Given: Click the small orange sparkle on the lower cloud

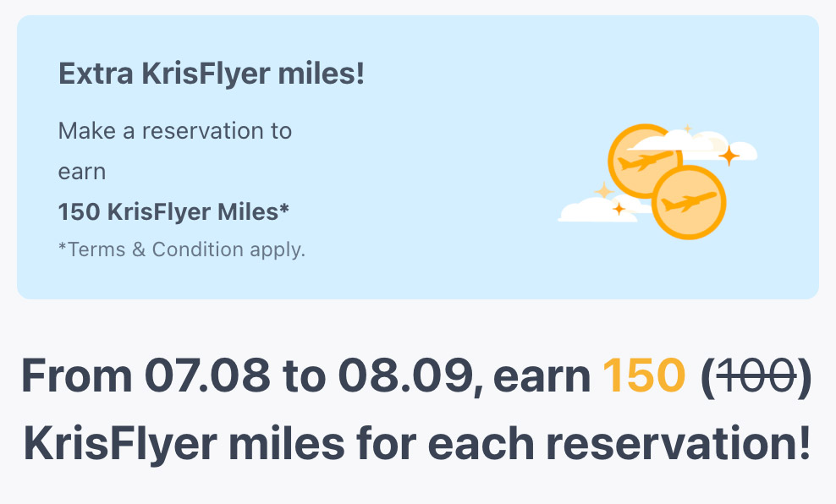Looking at the screenshot, I should click(x=619, y=208).
